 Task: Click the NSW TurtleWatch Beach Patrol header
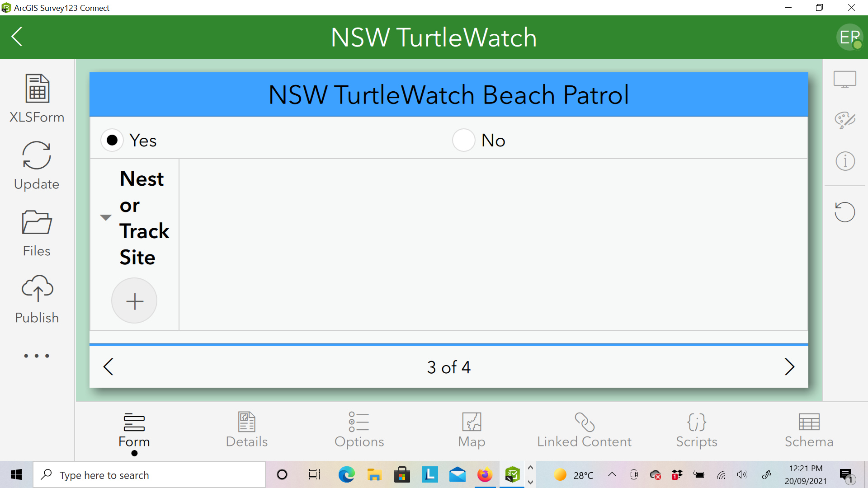[449, 94]
